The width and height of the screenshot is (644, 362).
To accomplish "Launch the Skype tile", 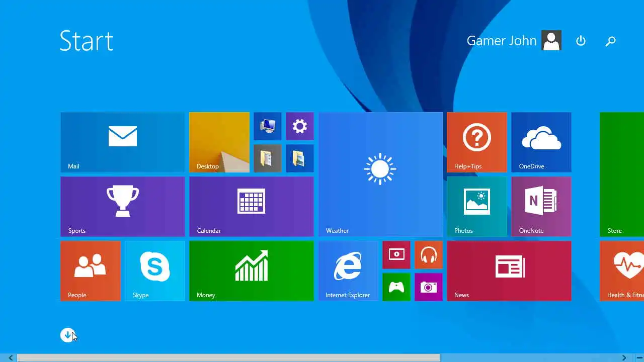I will [155, 271].
